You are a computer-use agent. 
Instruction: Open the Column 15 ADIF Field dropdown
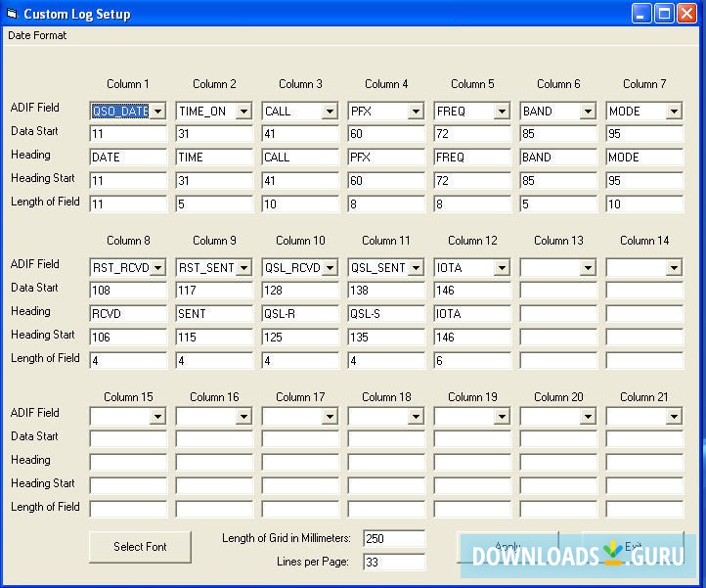158,417
